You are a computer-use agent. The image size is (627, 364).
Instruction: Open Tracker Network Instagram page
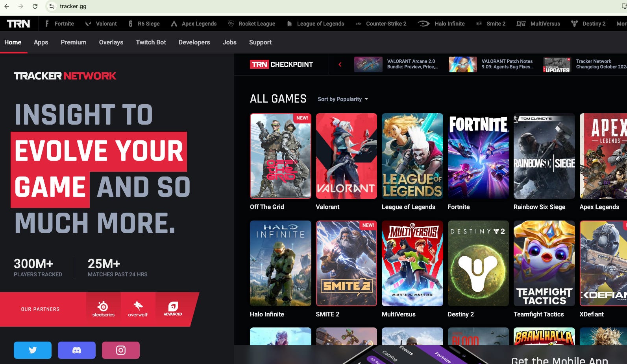tap(121, 350)
